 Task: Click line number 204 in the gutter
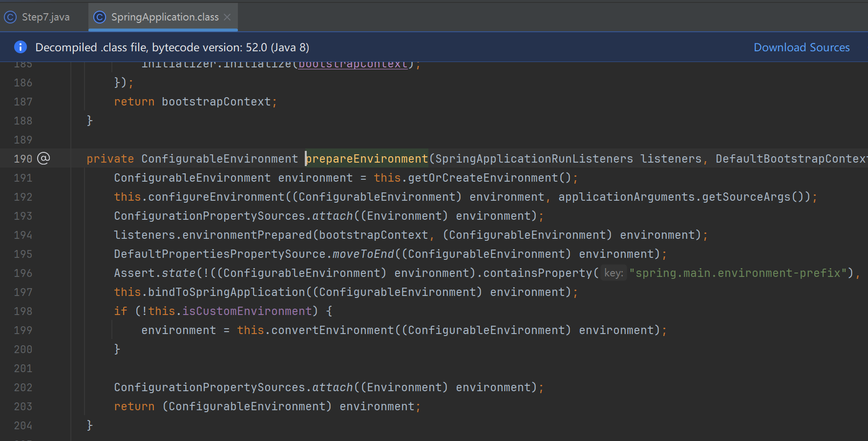coord(23,425)
